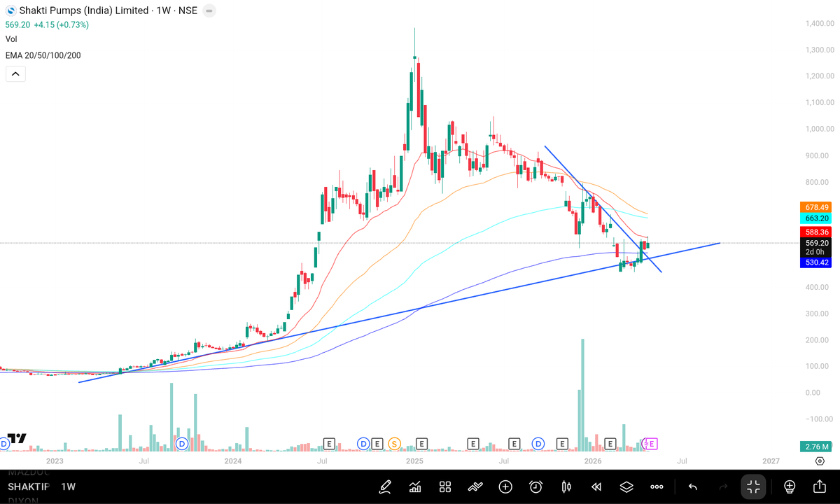
Task: Toggle the flag beside the NSE symbol title
Action: click(x=209, y=10)
